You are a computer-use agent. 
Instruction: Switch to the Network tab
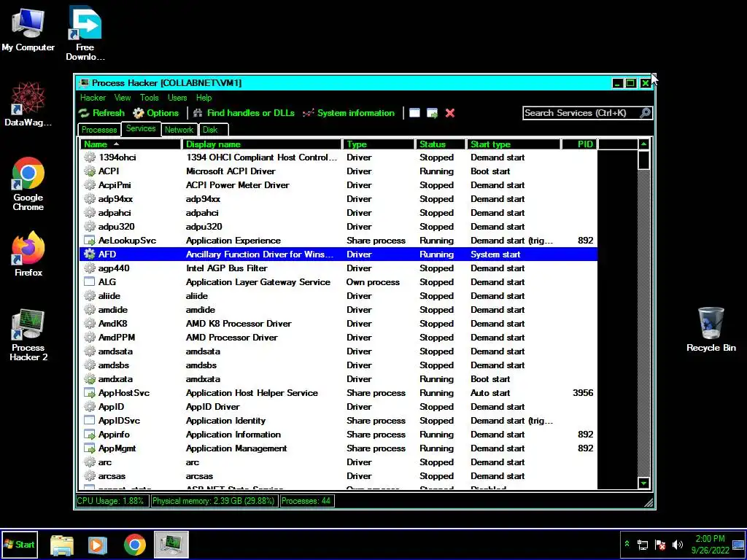coord(179,130)
